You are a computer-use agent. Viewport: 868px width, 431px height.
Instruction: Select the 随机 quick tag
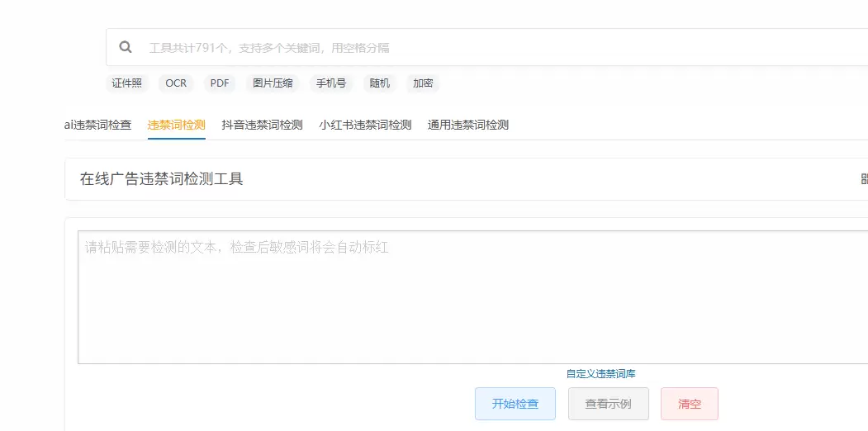[380, 83]
